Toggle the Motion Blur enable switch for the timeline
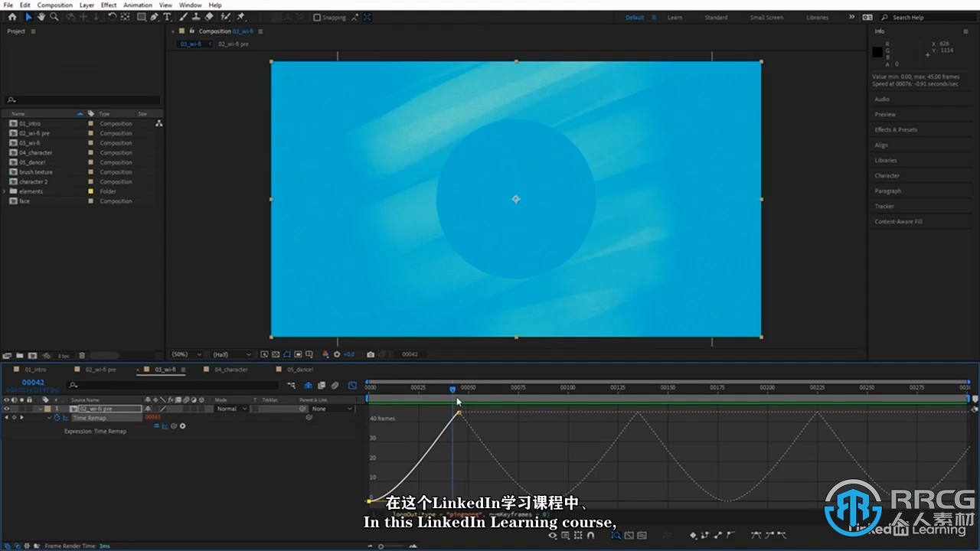Viewport: 980px width, 551px height. tap(335, 385)
